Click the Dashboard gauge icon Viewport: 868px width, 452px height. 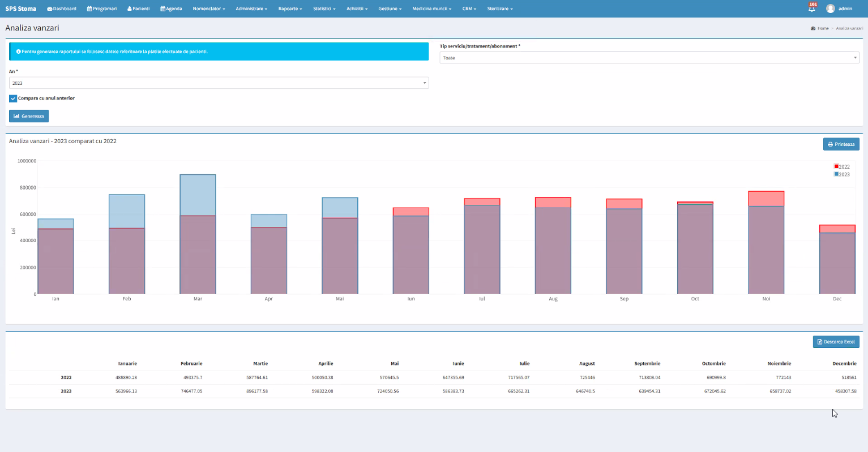[50, 9]
